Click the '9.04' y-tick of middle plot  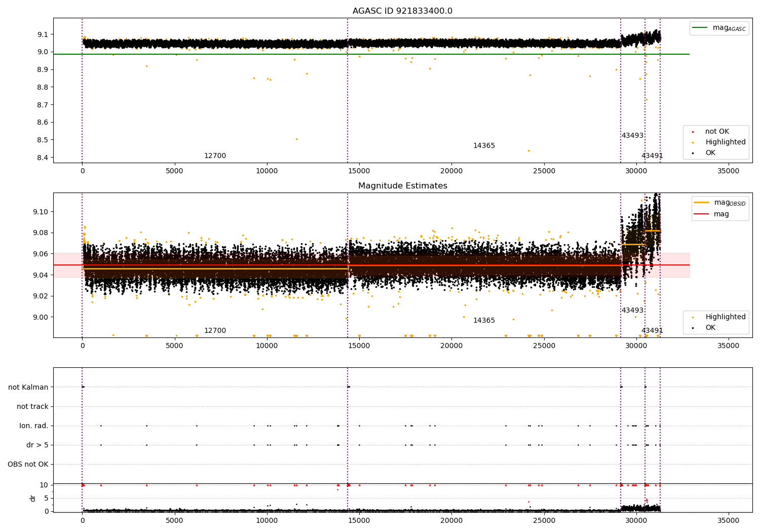41,275
